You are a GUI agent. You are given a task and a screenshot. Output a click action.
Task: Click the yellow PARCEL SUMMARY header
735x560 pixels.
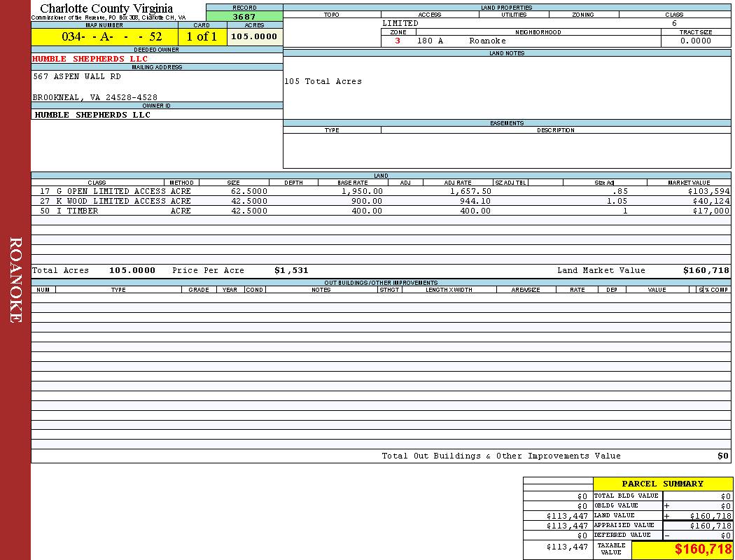click(662, 484)
